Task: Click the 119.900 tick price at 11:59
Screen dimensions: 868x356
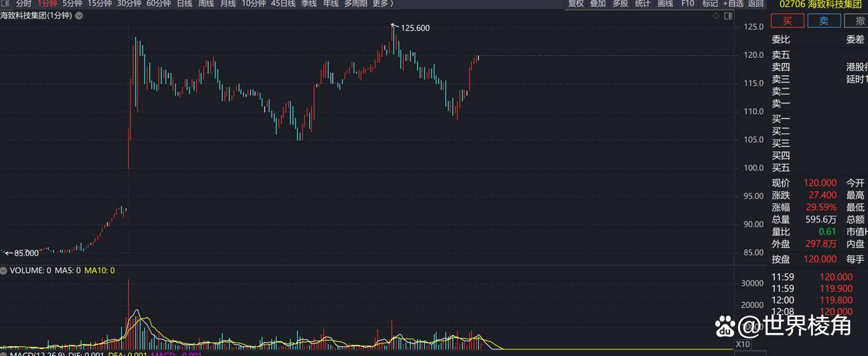Action: click(836, 288)
